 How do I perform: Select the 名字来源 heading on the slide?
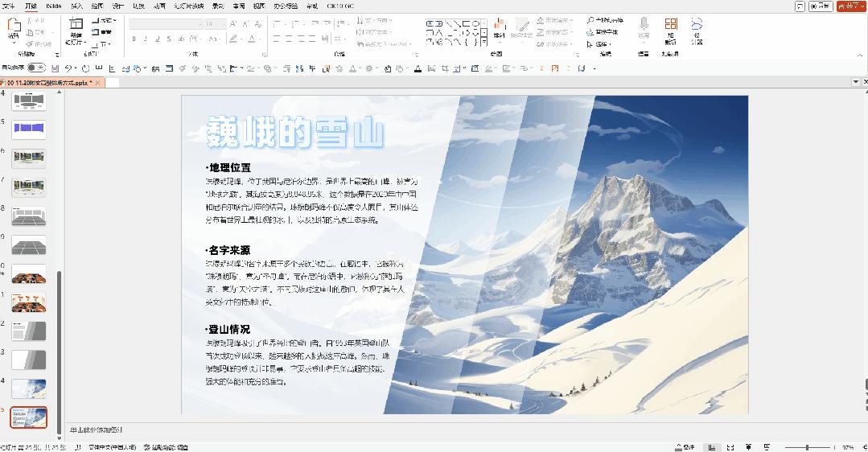(x=228, y=250)
